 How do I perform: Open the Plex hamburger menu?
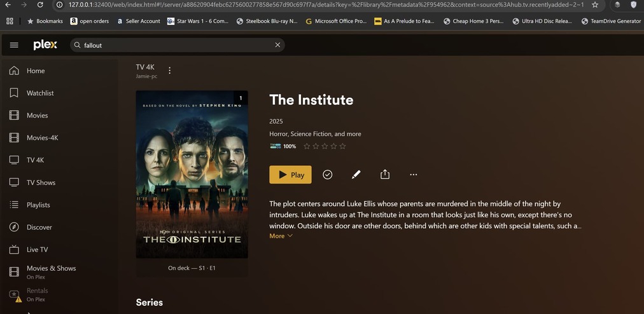point(14,45)
